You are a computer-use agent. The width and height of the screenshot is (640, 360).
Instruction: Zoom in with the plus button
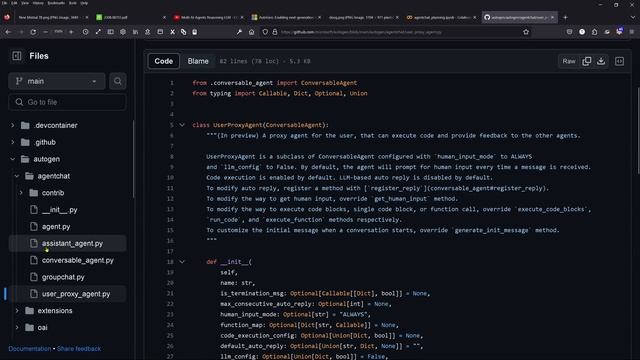coord(71,32)
